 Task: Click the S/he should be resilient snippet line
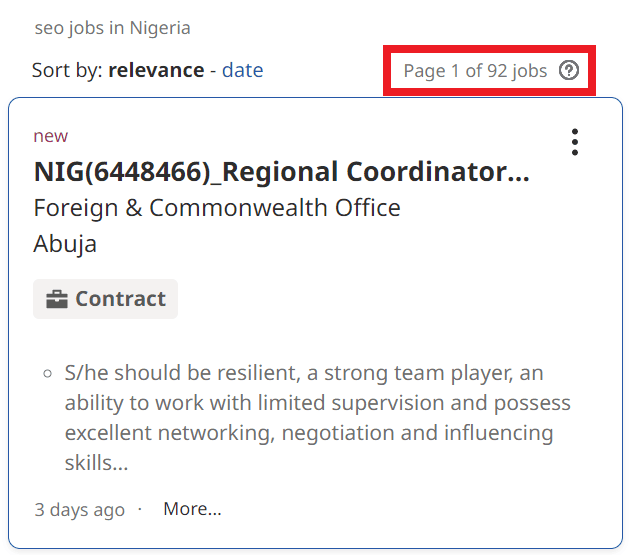(x=304, y=374)
